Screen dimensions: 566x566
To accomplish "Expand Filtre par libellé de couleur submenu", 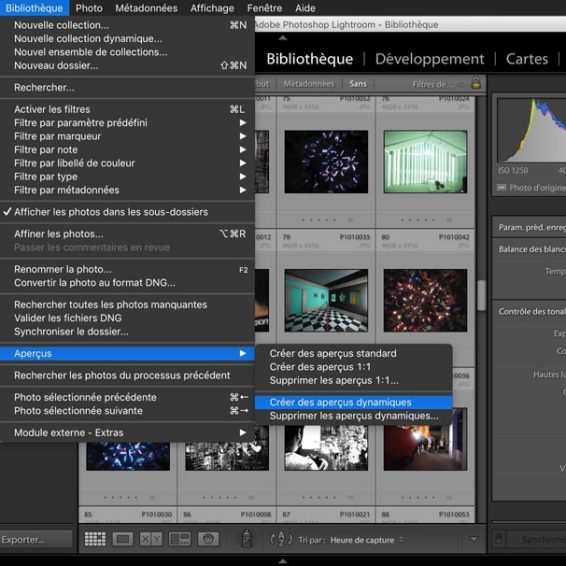I will click(x=127, y=163).
